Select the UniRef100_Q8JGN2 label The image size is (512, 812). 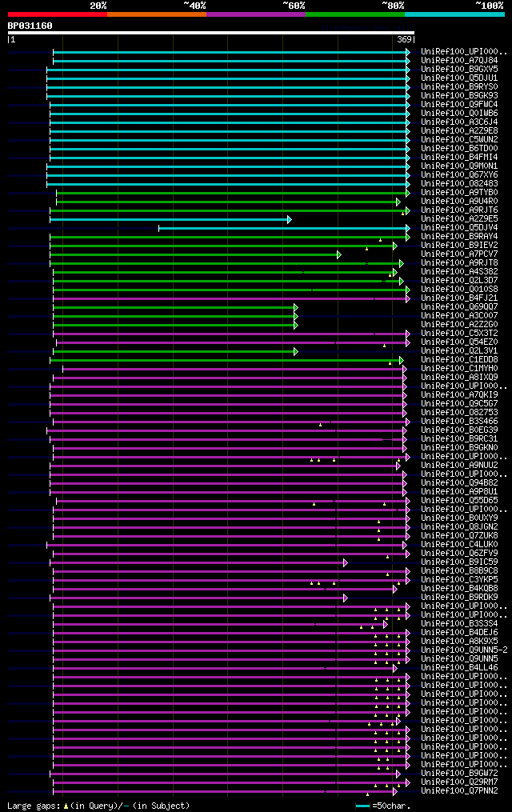(x=460, y=527)
